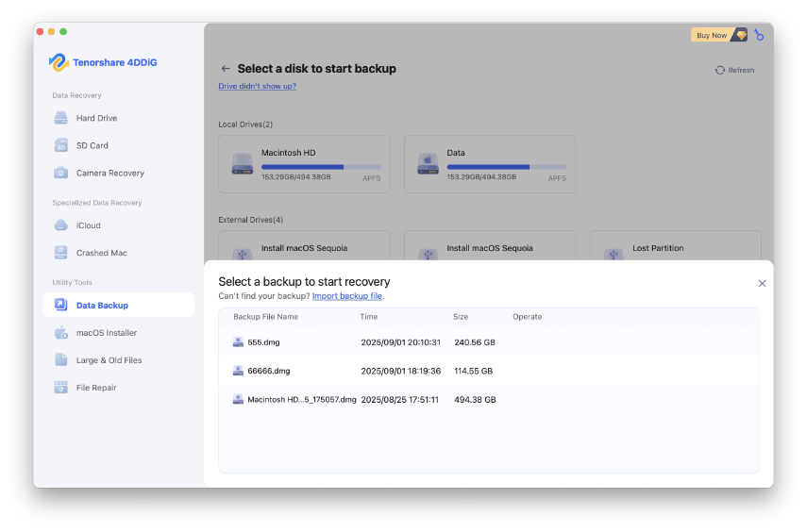Click the disk icon beside Macintosh HD backup
The width and height of the screenshot is (807, 532).
point(238,399)
